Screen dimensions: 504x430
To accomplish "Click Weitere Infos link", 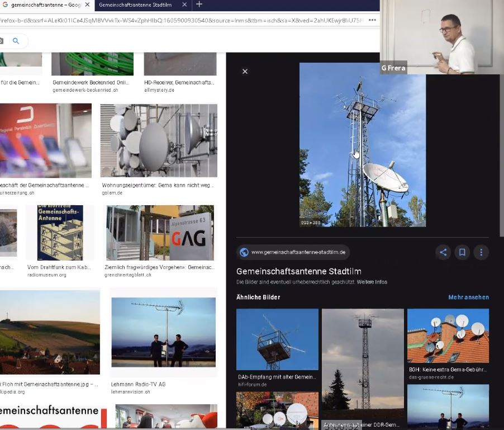I will pyautogui.click(x=372, y=282).
